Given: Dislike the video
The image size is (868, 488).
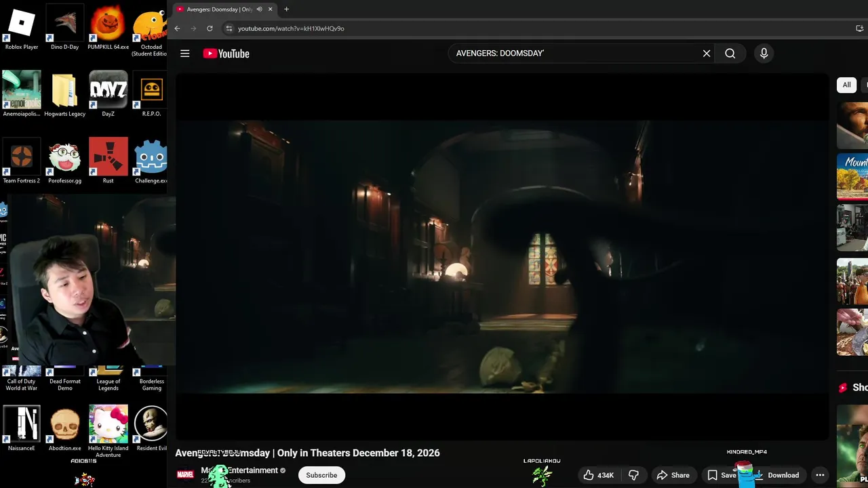Looking at the screenshot, I should 633,475.
